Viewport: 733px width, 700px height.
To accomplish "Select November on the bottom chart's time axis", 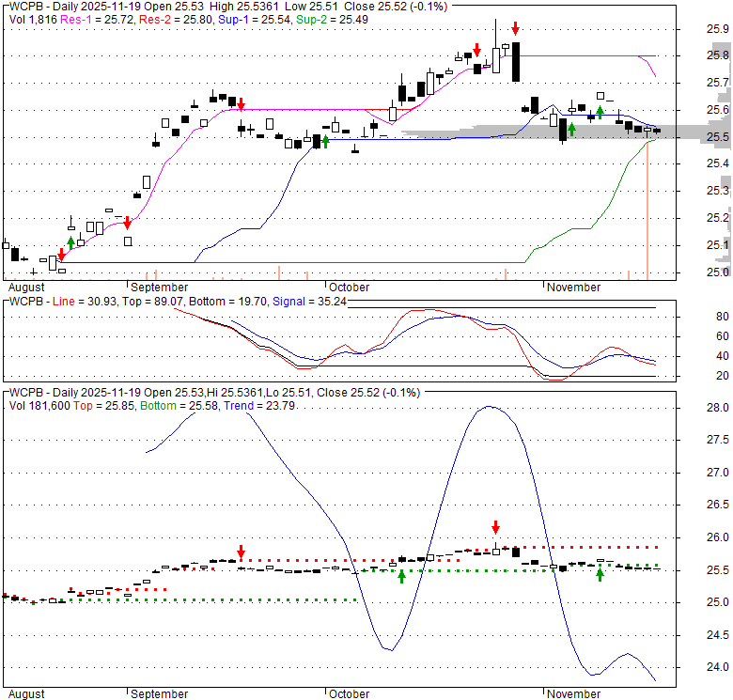I will tap(573, 693).
